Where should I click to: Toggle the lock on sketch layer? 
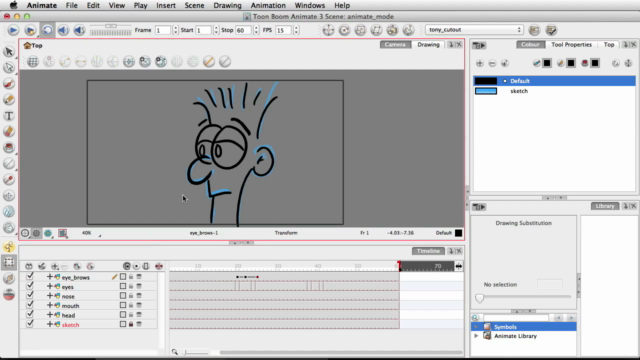(x=131, y=324)
